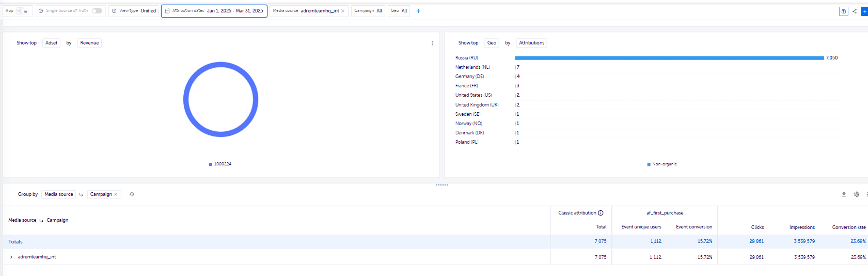Sort by Event unique users column
This screenshot has width=868, height=276.
click(641, 227)
